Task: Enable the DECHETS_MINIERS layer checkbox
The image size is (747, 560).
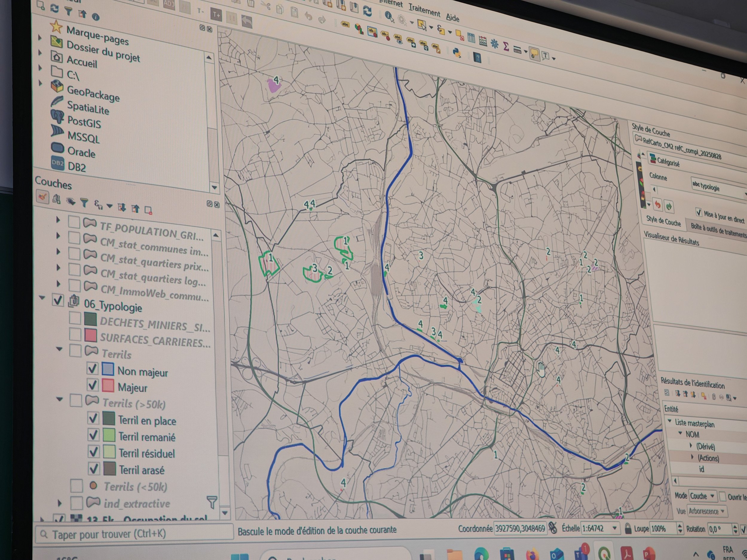Action: (75, 318)
